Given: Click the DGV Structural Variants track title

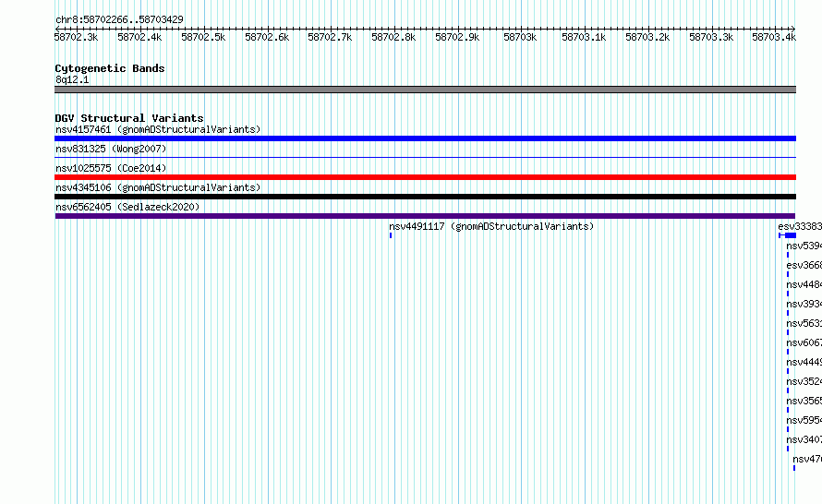Looking at the screenshot, I should (129, 118).
